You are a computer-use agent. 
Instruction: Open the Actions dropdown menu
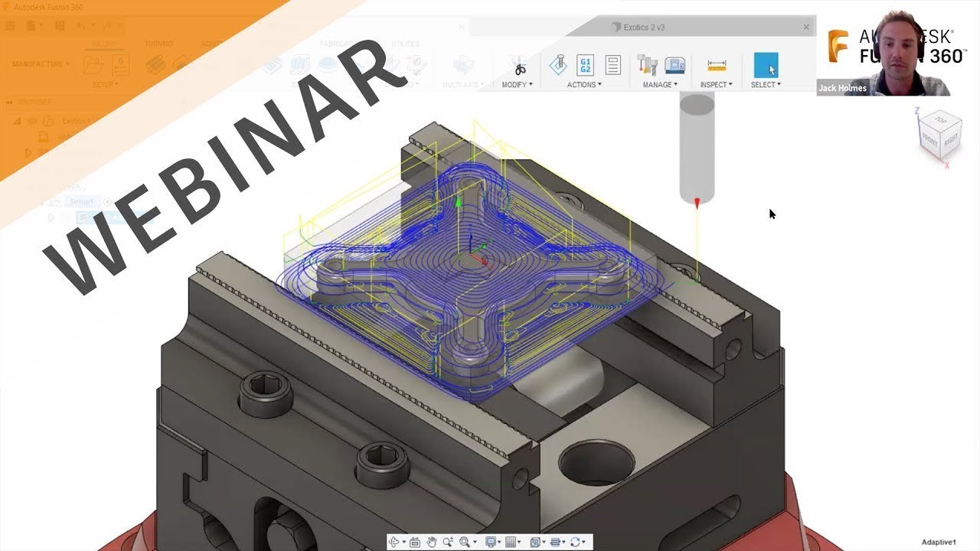584,85
